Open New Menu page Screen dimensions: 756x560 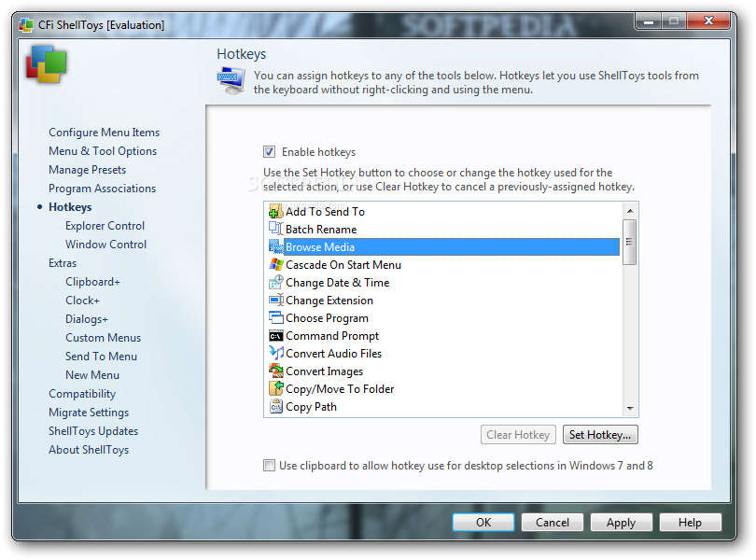point(92,375)
